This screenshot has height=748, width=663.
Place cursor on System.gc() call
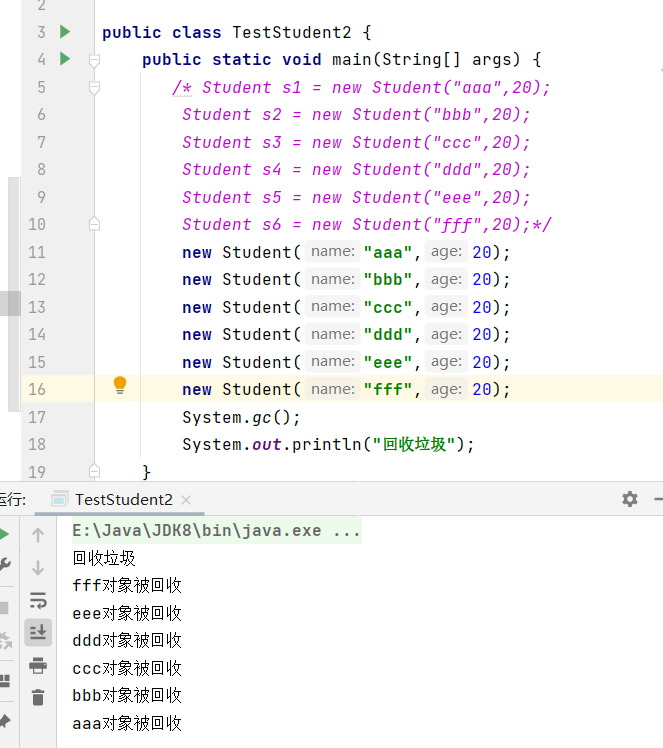[x=241, y=417]
